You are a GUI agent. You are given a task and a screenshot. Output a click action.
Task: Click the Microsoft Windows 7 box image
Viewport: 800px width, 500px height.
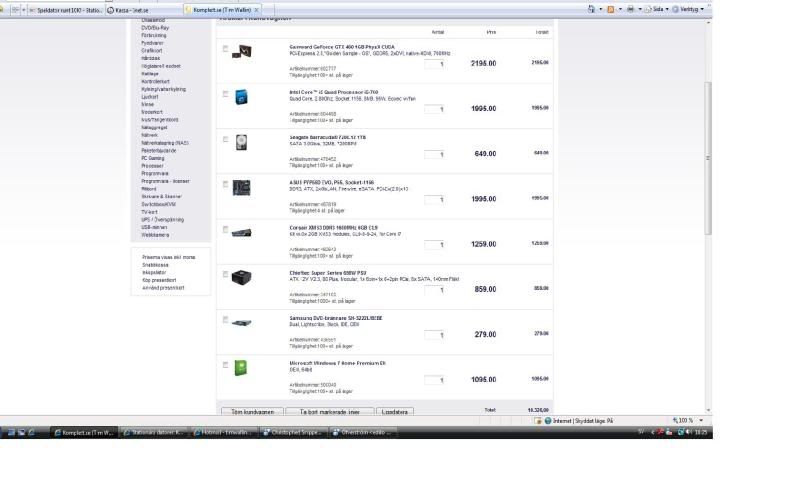tap(242, 367)
